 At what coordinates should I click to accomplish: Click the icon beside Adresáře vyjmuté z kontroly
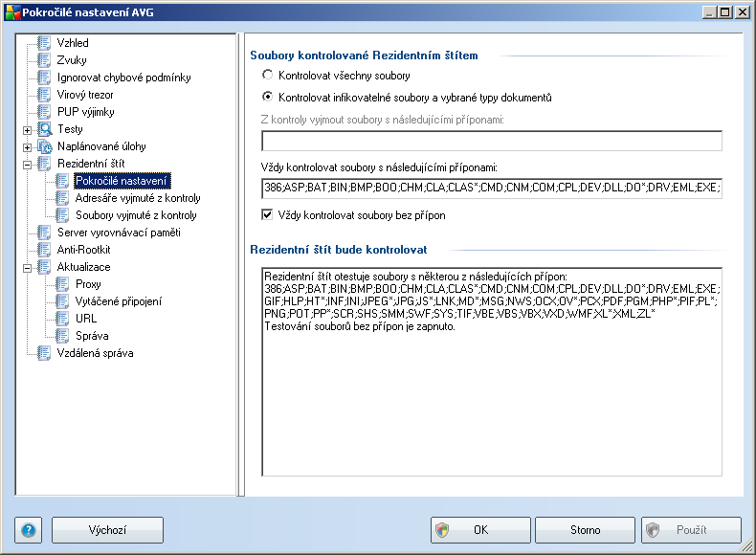pos(62,198)
